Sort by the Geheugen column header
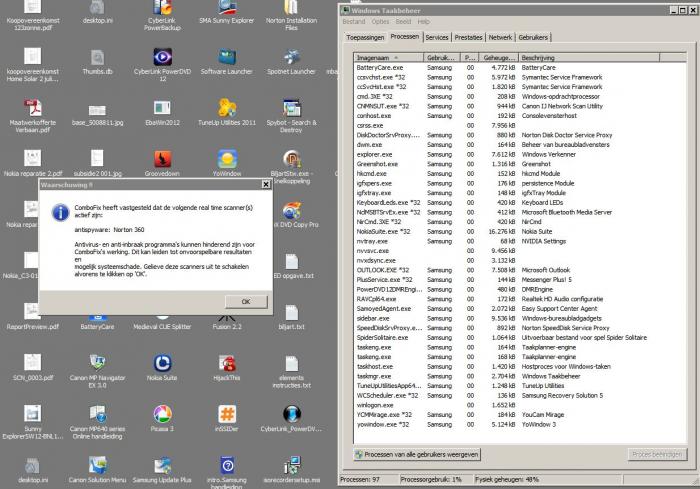Viewport: 700px width, 489px height. pyautogui.click(x=499, y=58)
